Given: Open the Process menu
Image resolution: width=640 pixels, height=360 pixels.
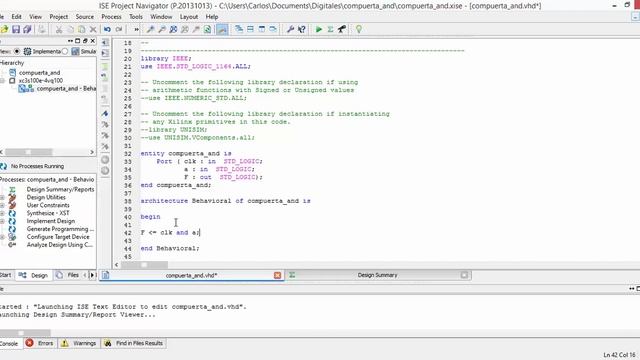Looking at the screenshot, I should (x=111, y=17).
